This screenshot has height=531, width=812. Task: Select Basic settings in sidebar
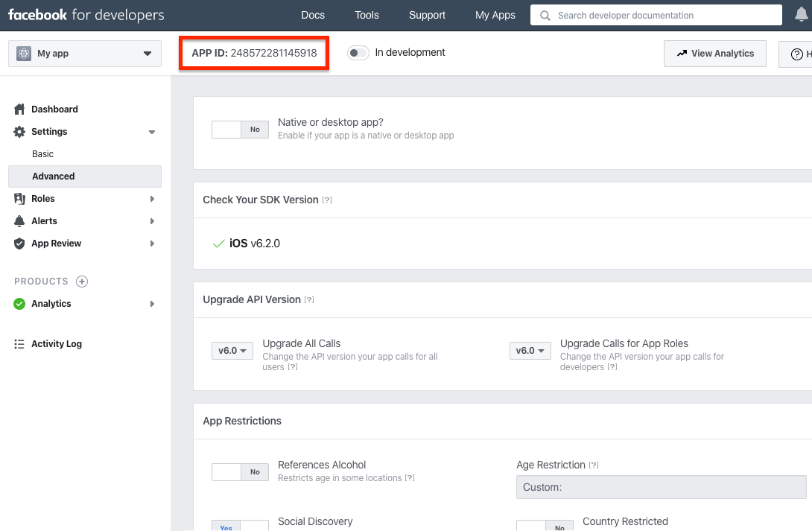[43, 153]
